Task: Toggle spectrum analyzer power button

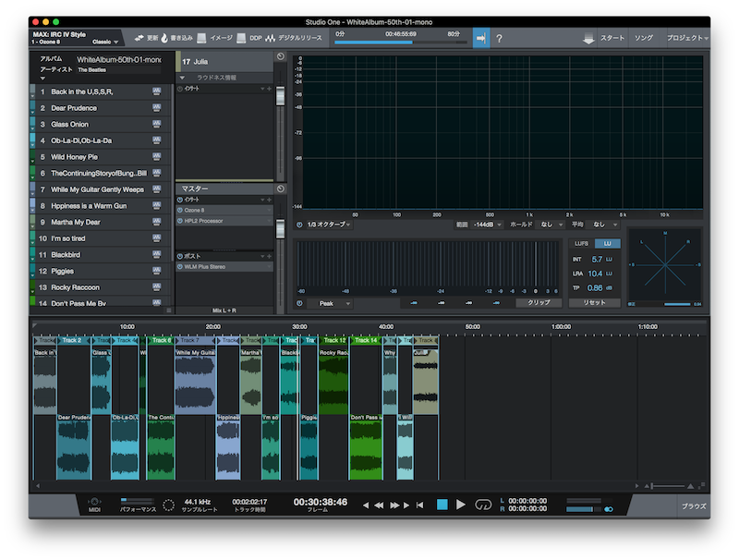Action: (299, 225)
